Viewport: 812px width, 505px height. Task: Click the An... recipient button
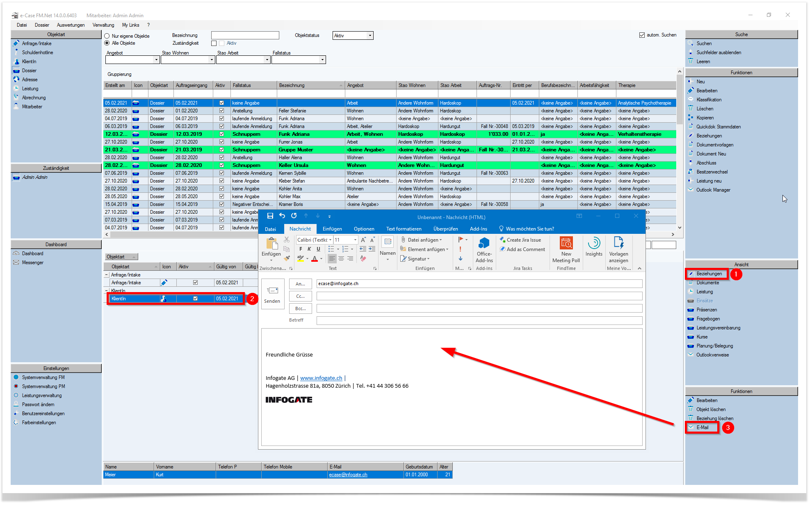[x=300, y=284]
